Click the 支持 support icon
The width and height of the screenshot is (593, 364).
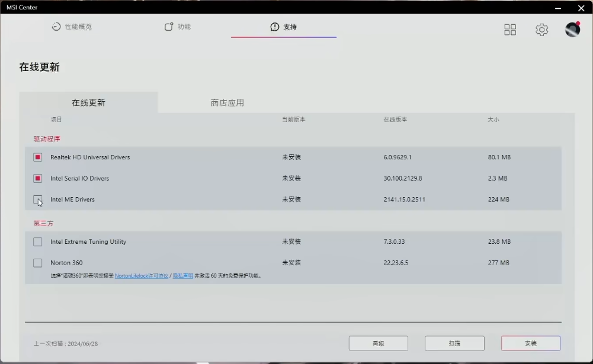click(x=275, y=27)
